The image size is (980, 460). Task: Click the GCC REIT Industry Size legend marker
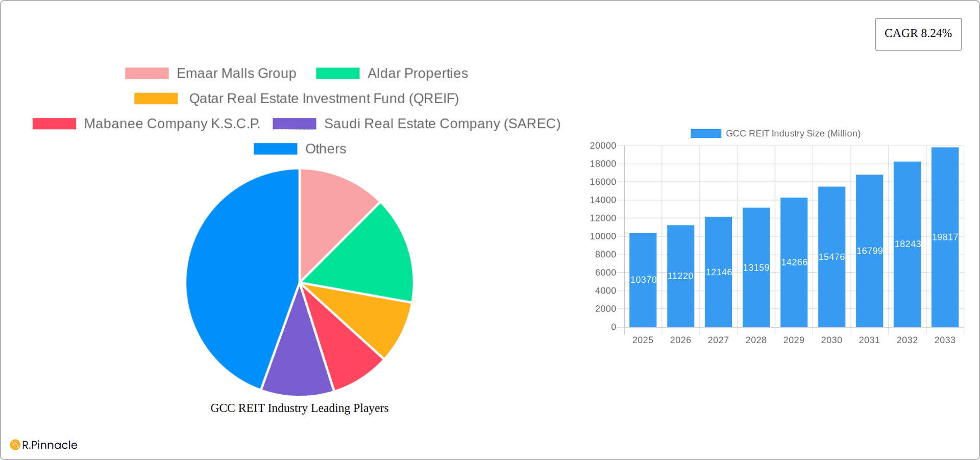click(x=707, y=133)
